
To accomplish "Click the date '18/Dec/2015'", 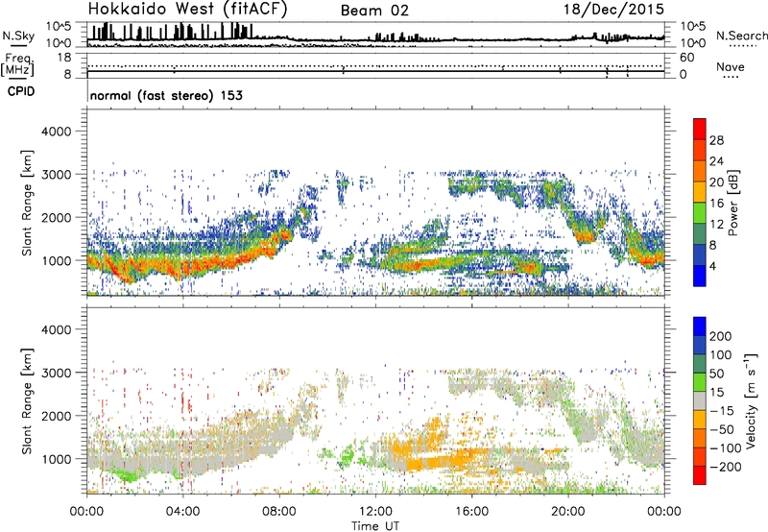I will 613,10.
